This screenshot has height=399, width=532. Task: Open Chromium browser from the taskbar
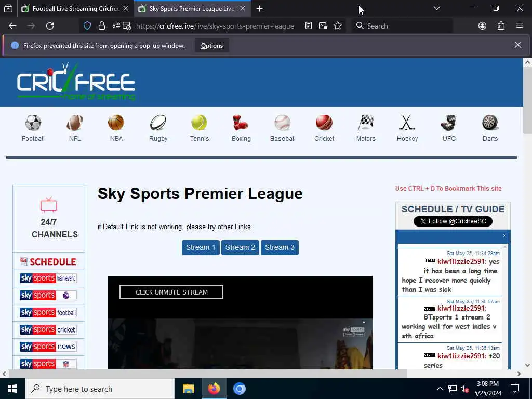[239, 389]
